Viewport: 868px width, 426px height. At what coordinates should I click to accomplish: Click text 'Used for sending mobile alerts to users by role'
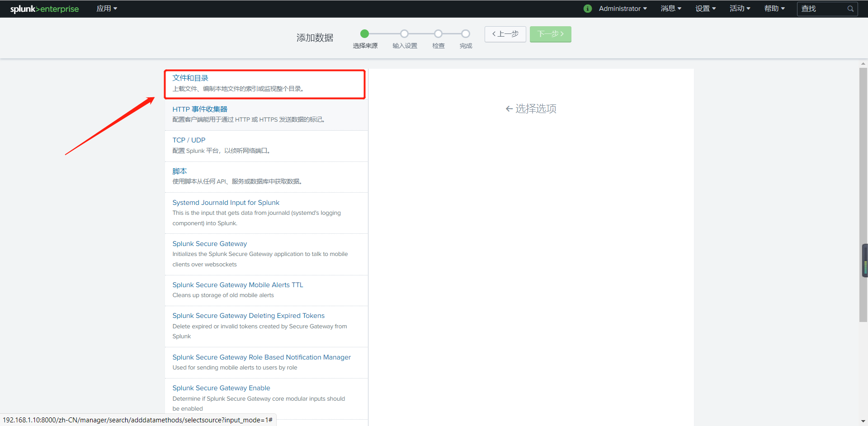235,368
